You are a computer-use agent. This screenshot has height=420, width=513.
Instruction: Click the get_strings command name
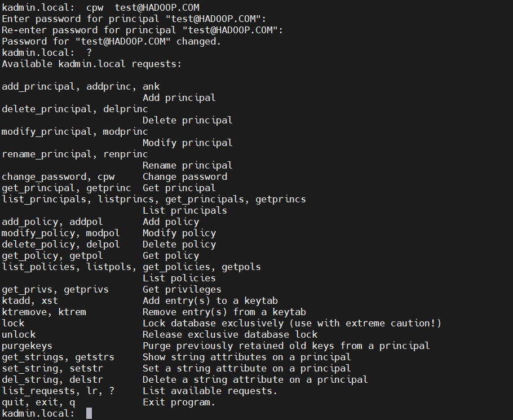[33, 357]
